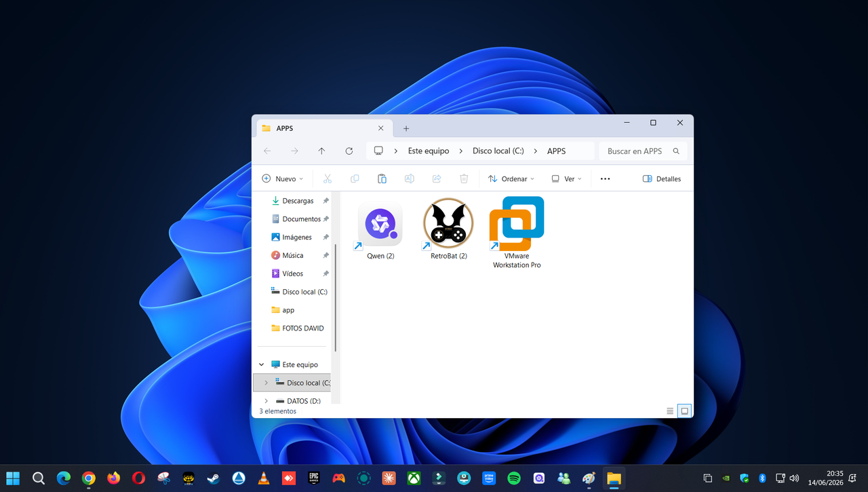The height and width of the screenshot is (492, 868).
Task: Open Música in the sidebar
Action: point(293,255)
